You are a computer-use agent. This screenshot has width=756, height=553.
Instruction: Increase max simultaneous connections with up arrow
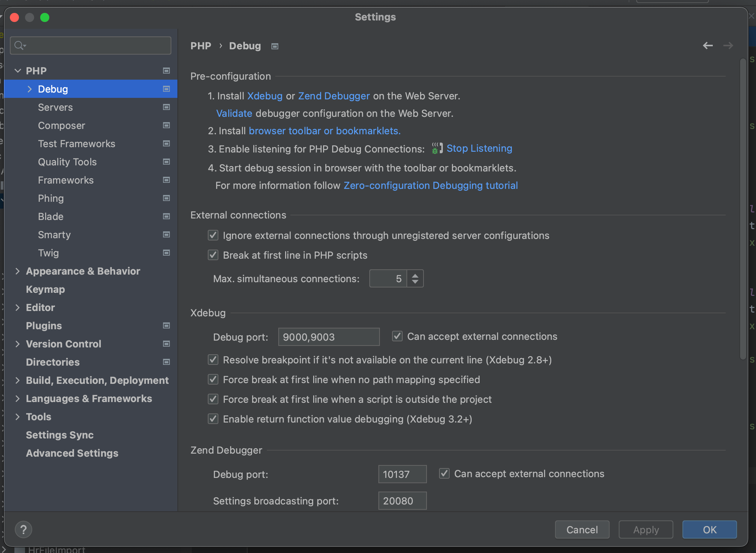415,275
